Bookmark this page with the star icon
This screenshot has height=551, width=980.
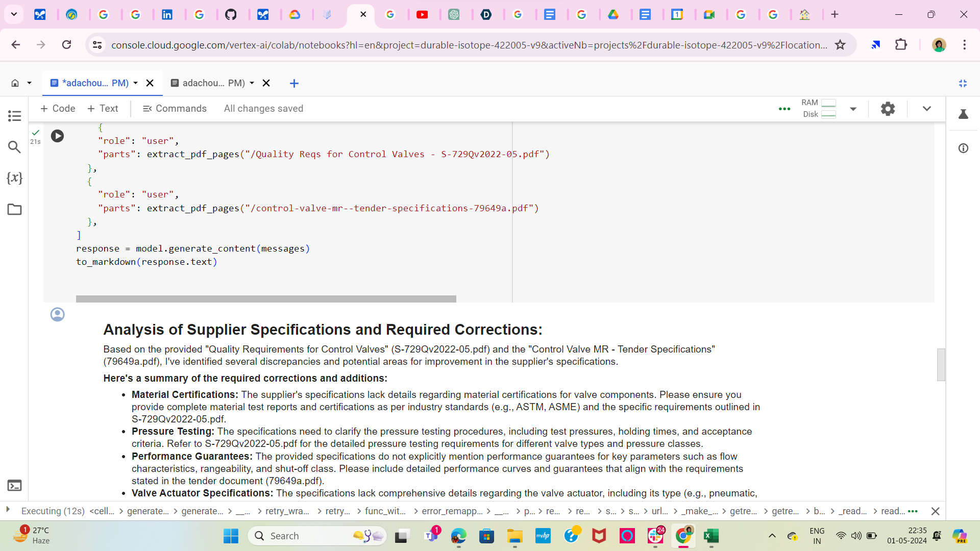[840, 45]
